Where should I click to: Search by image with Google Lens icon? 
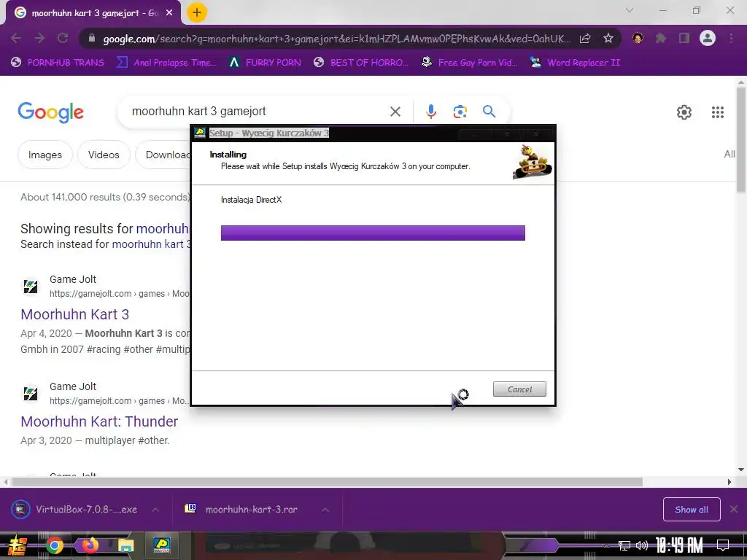(x=460, y=112)
